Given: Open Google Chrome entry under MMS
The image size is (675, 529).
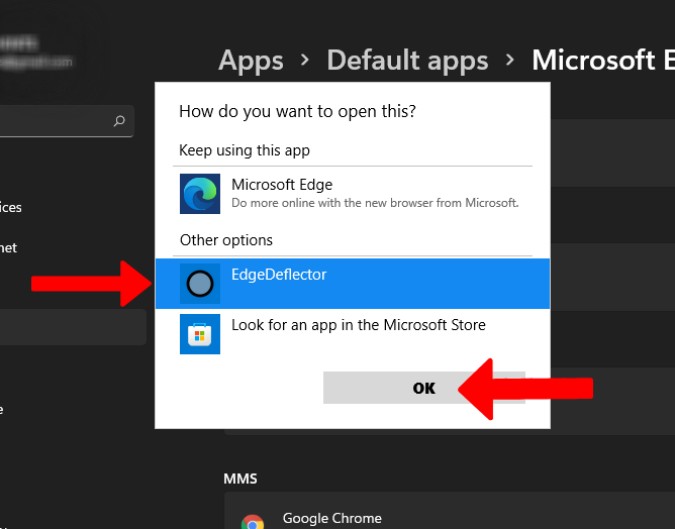Looking at the screenshot, I should click(449, 510).
